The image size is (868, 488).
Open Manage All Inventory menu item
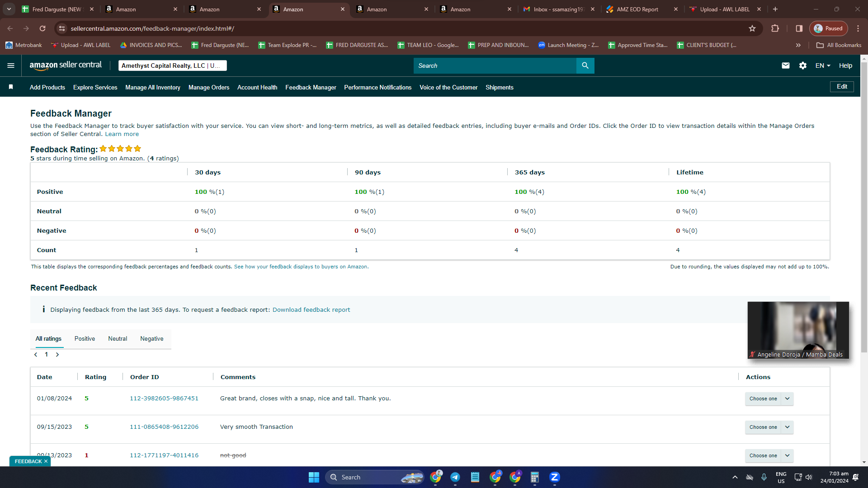(153, 87)
